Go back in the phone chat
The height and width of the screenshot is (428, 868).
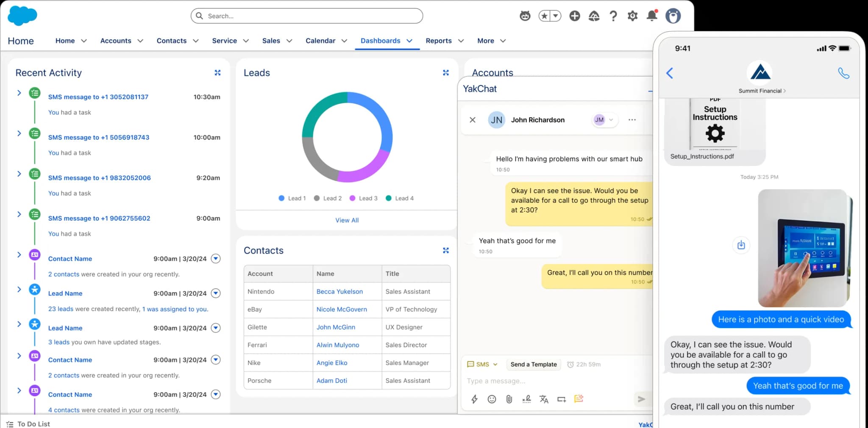pos(670,73)
